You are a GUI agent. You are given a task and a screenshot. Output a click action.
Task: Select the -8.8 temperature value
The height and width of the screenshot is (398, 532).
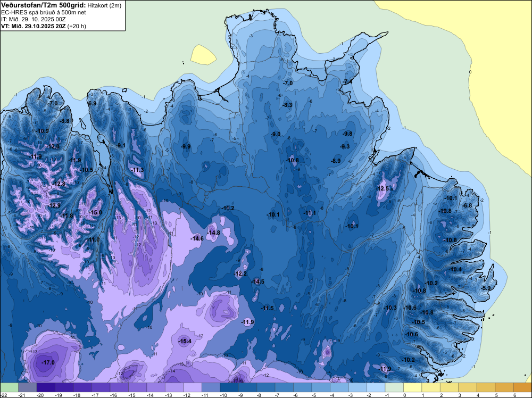click(x=64, y=121)
